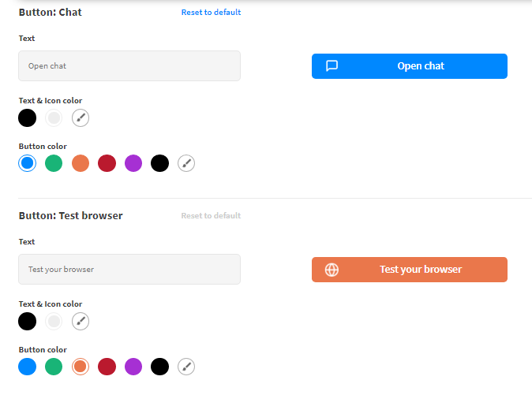Focus the Test your browser text field
The width and height of the screenshot is (532, 395).
pos(129,270)
